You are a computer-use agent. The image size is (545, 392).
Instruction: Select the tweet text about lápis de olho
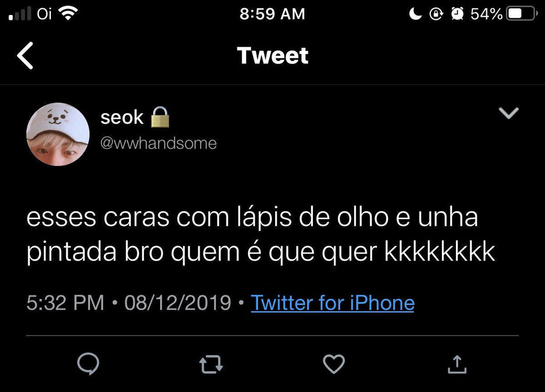click(260, 235)
